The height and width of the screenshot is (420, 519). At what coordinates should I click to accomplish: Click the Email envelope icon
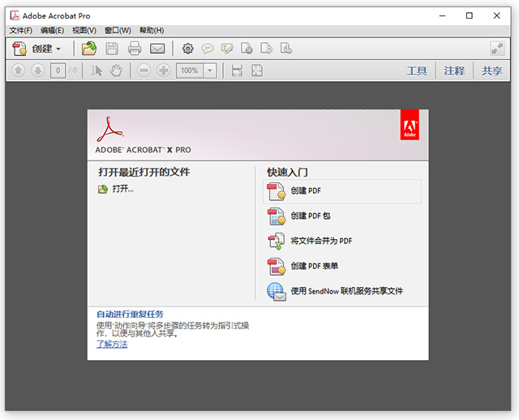coord(157,49)
